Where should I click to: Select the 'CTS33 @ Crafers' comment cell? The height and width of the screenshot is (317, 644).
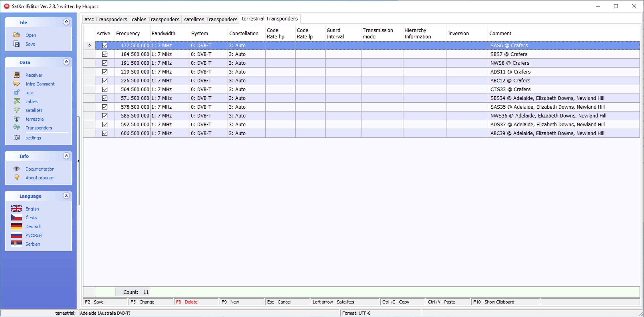pos(563,89)
